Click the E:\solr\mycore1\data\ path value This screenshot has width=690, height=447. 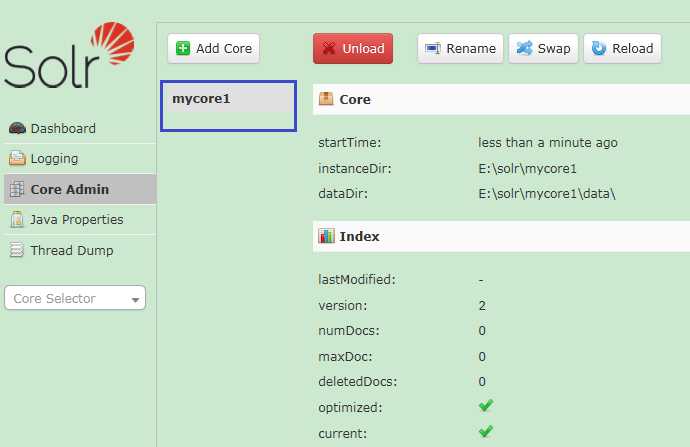click(547, 194)
